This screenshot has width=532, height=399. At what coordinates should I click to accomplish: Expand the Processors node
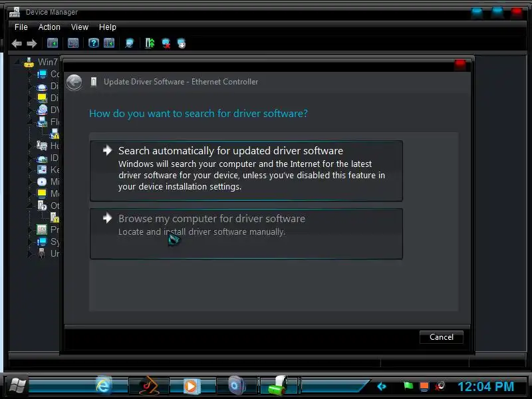[30, 229]
